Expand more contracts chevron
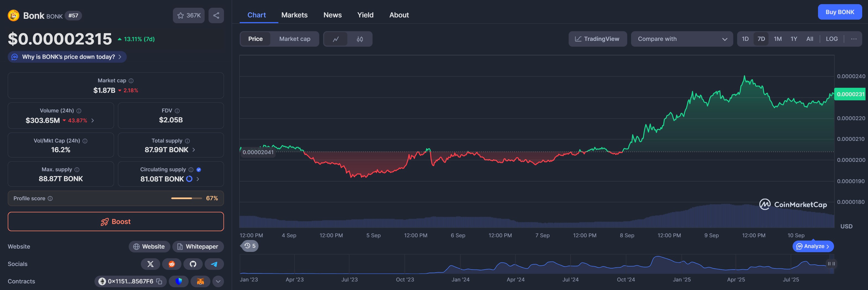868x290 pixels. [x=218, y=281]
